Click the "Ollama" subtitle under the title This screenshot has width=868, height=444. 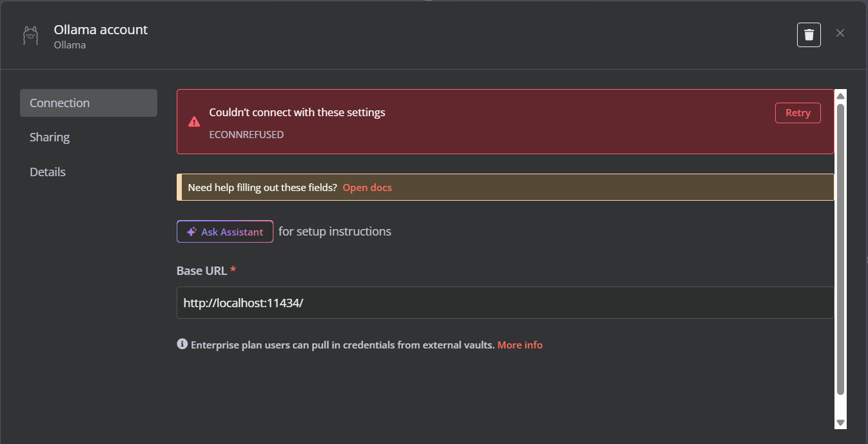click(70, 45)
